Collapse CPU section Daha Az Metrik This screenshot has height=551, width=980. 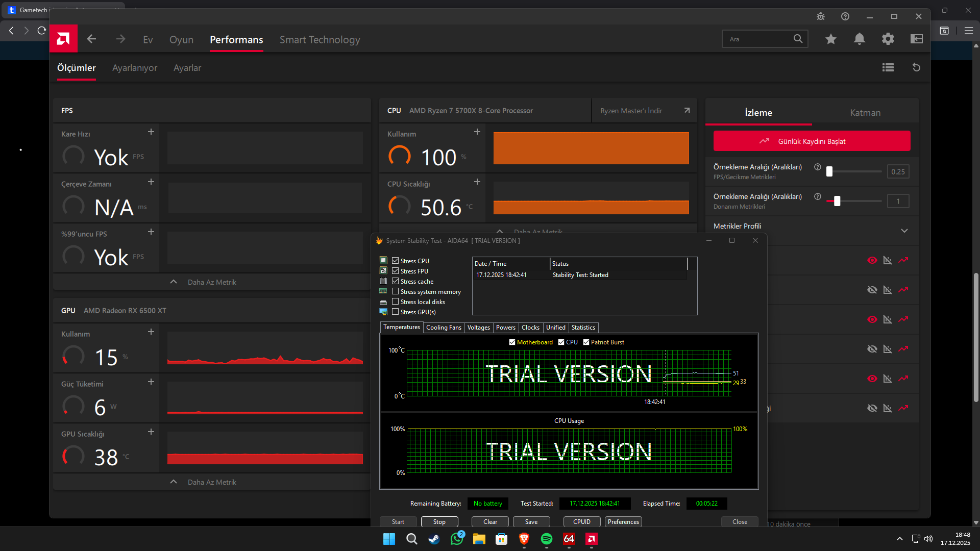[x=531, y=231]
